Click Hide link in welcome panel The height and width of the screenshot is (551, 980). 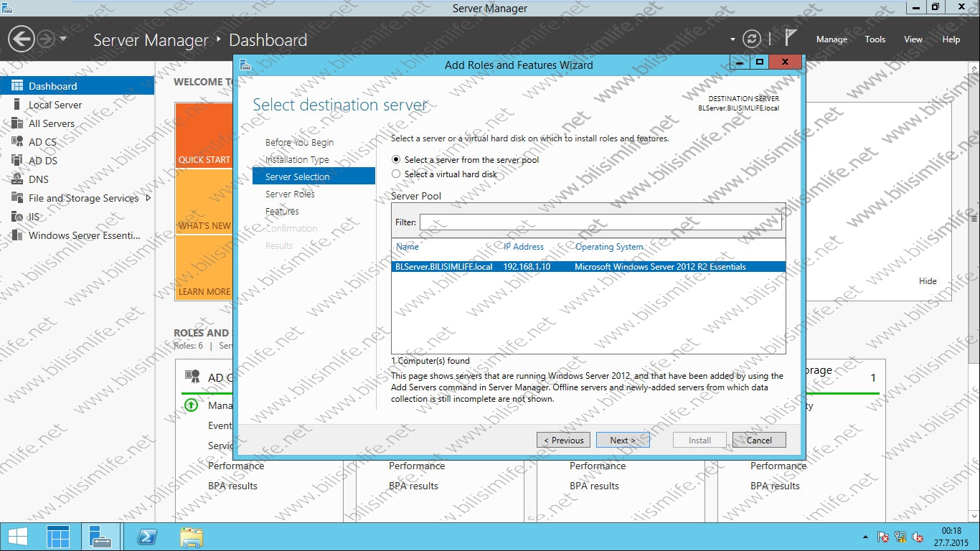(928, 281)
